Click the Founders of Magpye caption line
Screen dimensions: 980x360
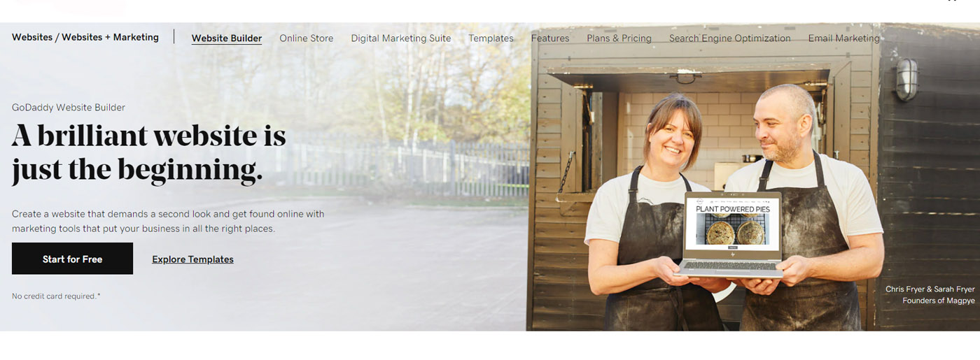tap(938, 301)
